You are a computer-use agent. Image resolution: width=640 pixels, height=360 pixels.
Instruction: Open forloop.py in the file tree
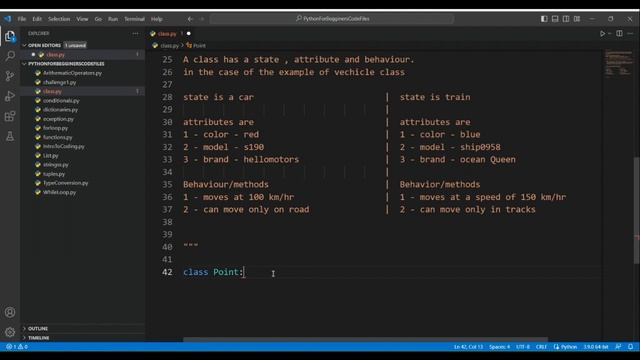pos(56,128)
